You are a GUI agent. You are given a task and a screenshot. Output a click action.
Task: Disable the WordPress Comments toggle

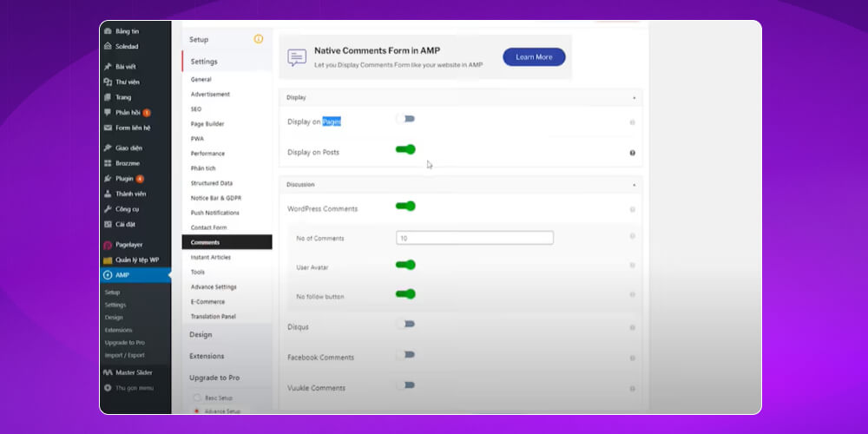coord(404,207)
